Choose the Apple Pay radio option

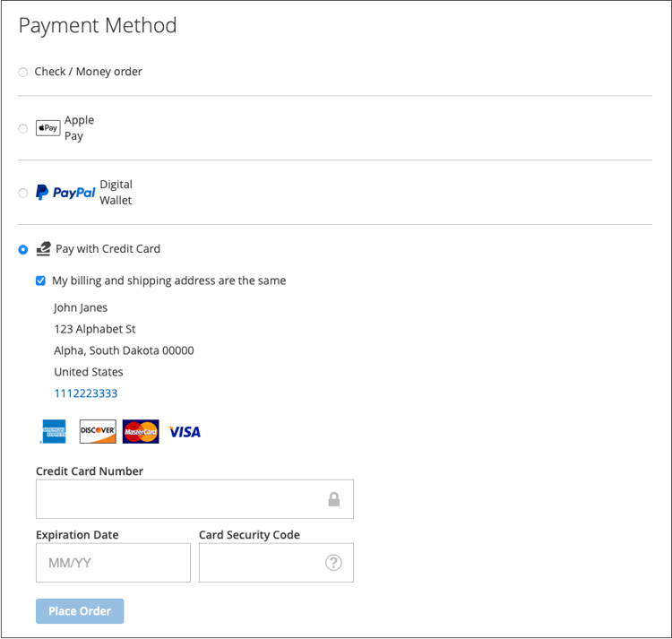point(23,128)
